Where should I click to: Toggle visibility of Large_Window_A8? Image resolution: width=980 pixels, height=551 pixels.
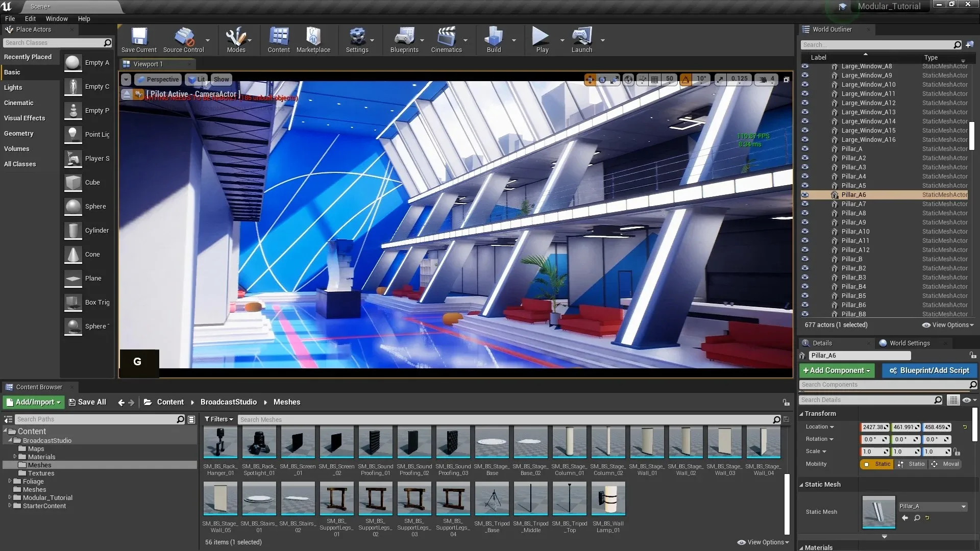coord(805,66)
